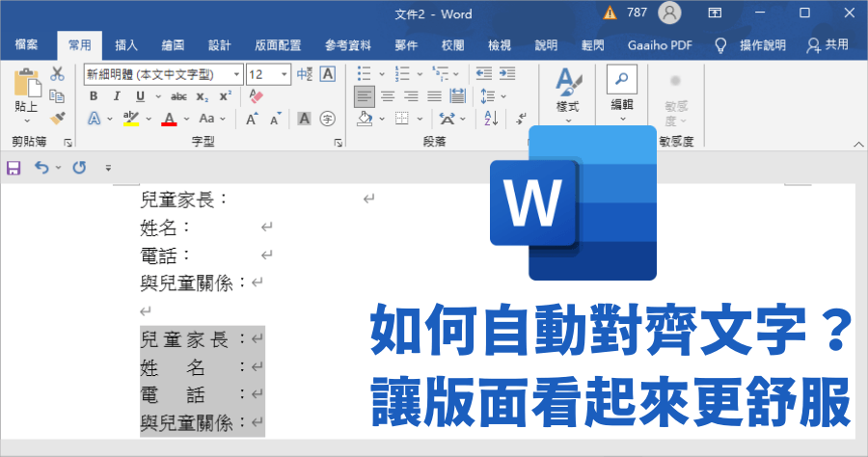This screenshot has height=457, width=868.
Task: Click the Cut scissors icon
Action: (x=57, y=74)
